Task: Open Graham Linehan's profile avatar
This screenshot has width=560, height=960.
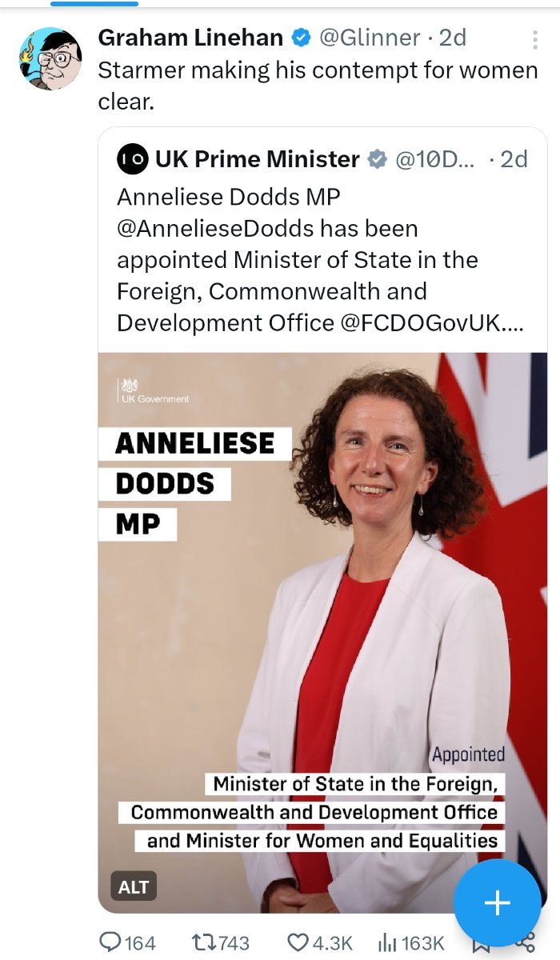Action: (50, 58)
